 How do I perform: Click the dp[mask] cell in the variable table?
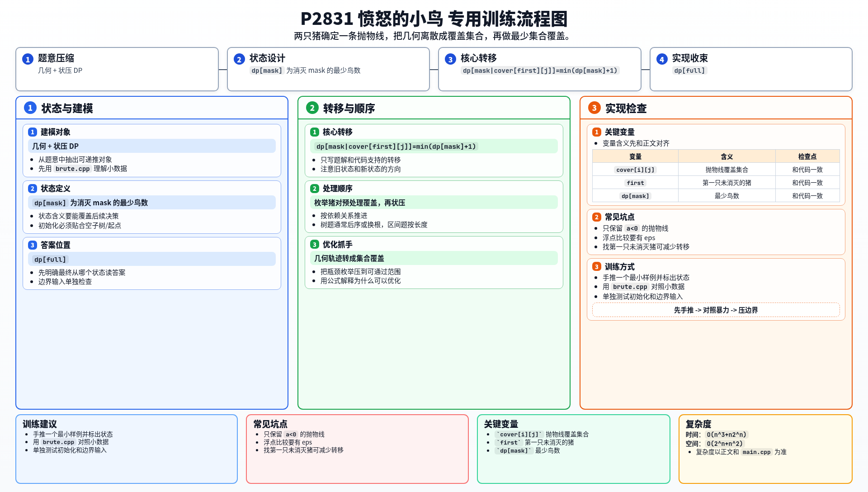(x=635, y=196)
